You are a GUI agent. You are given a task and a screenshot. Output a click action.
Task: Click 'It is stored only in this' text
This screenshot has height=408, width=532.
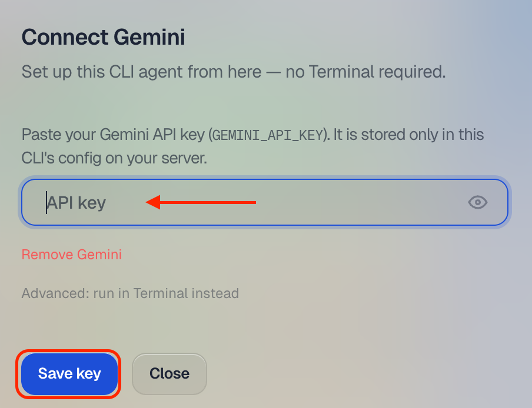pyautogui.click(x=408, y=135)
